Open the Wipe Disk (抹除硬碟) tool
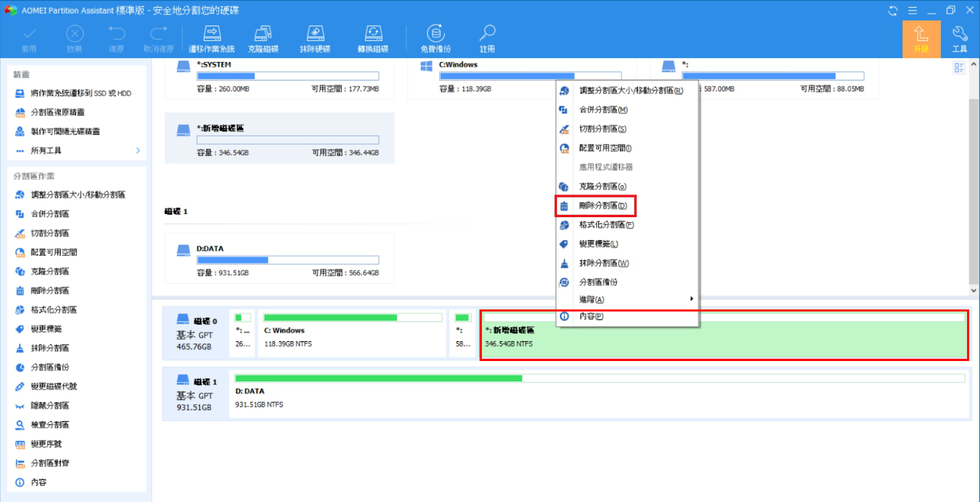 pyautogui.click(x=315, y=39)
